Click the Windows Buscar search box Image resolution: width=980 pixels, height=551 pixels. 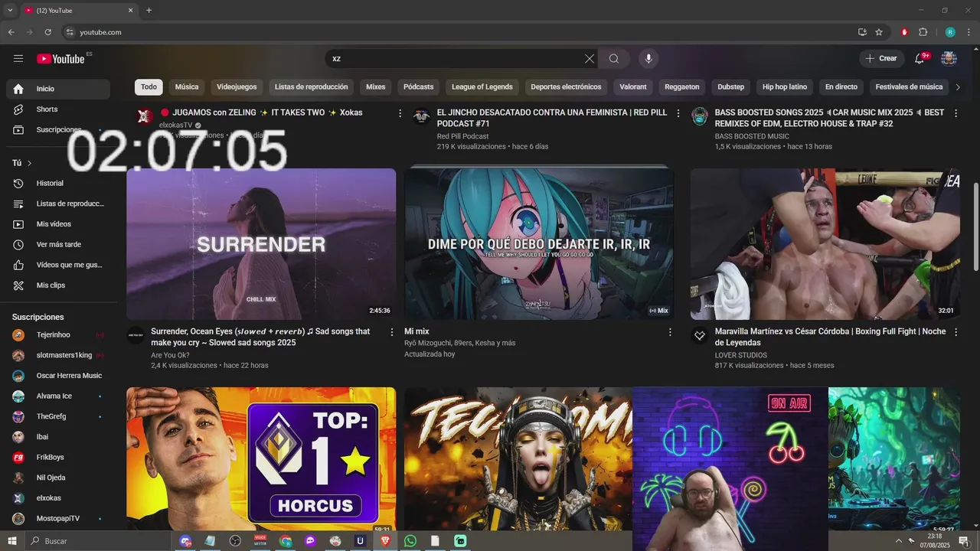pos(100,541)
